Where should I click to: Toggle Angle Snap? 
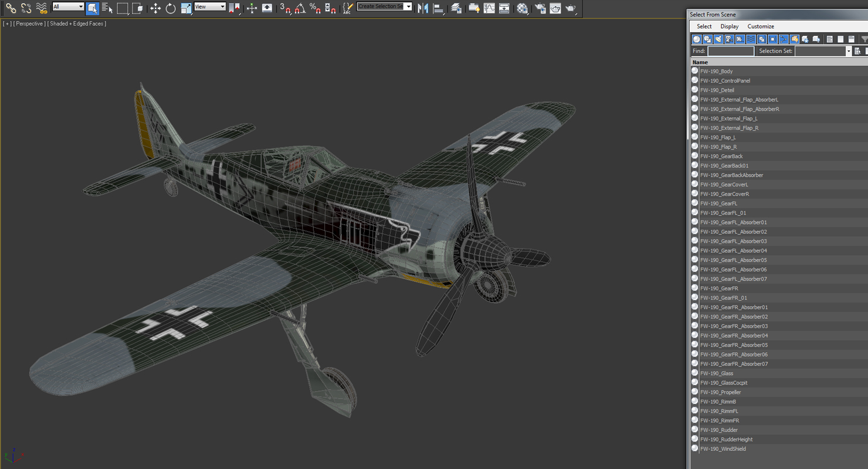coord(300,8)
